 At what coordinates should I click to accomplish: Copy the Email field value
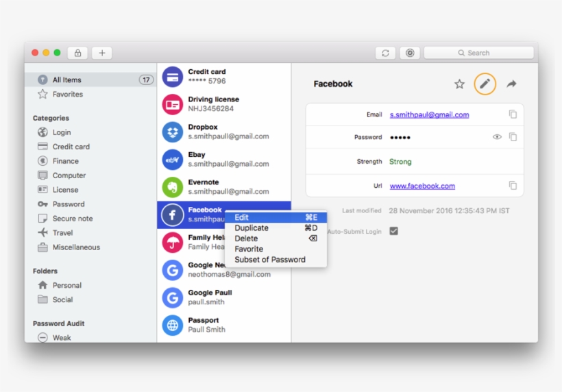click(x=513, y=114)
